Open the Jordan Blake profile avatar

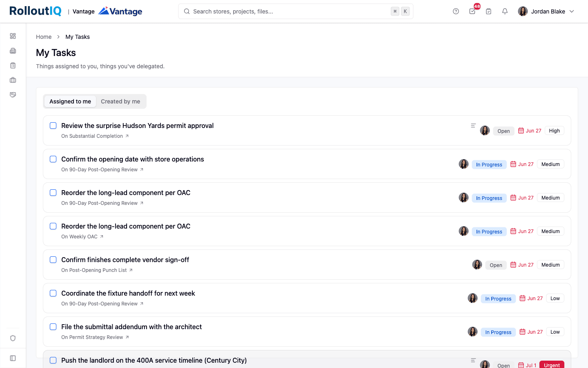523,11
